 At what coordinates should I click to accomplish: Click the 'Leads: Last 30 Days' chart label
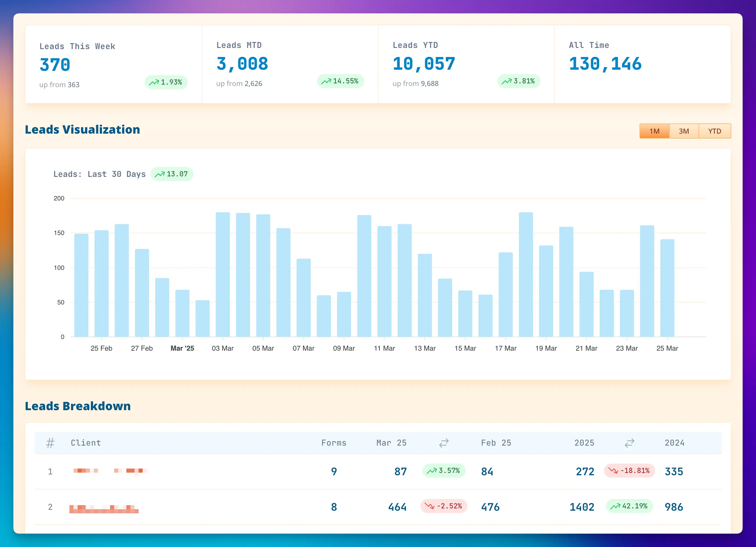point(100,174)
